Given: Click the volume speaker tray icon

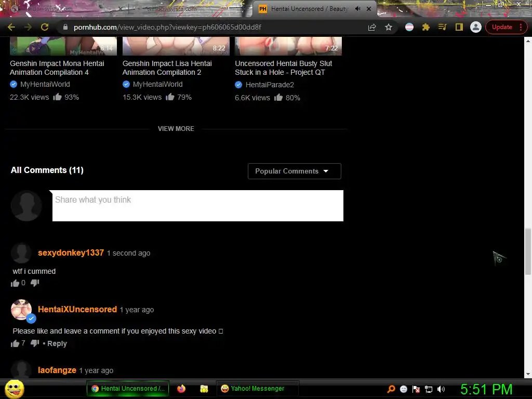Looking at the screenshot, I should (441, 389).
